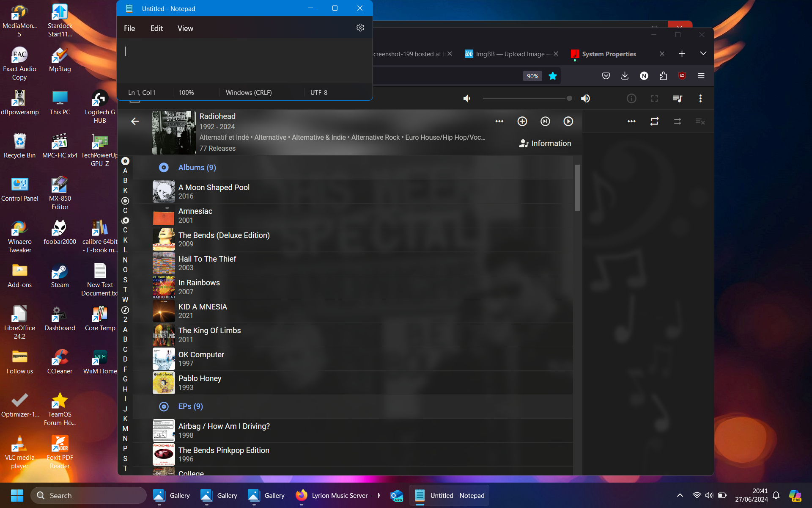812x508 pixels.
Task: Open the foobar2000 desktop shortcut
Action: [60, 232]
